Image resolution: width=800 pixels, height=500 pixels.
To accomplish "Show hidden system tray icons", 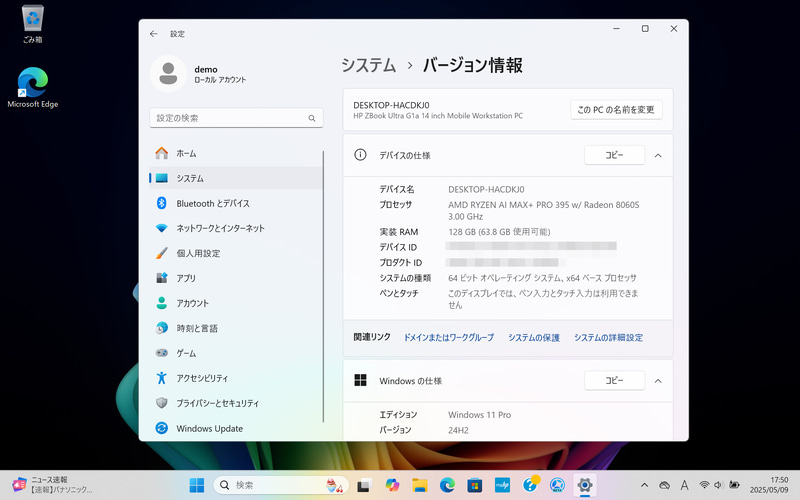I will 644,485.
